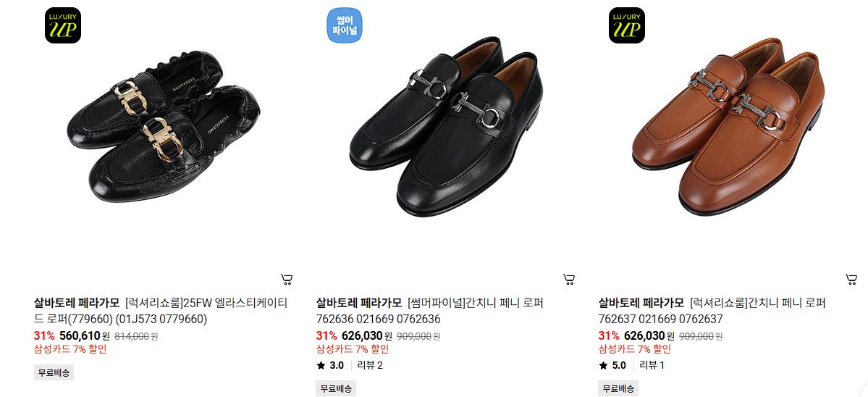Add the elastic gathered loafer to cart
This screenshot has height=397, width=868.
click(x=287, y=279)
